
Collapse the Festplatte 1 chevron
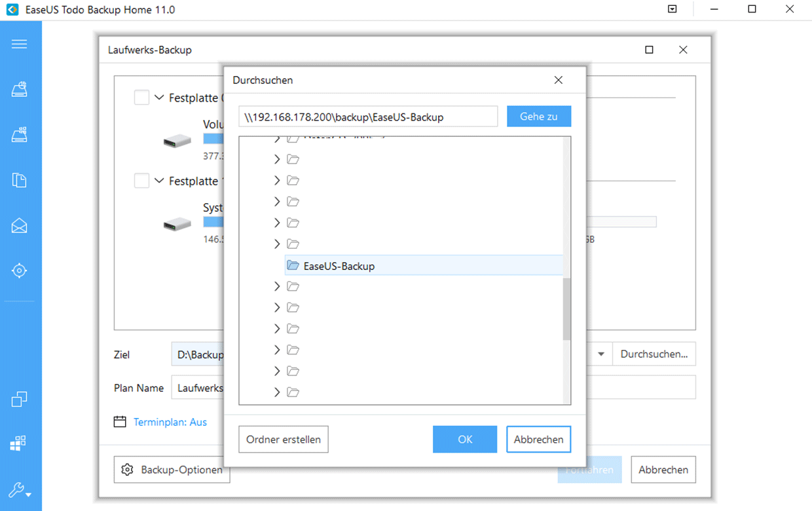159,181
